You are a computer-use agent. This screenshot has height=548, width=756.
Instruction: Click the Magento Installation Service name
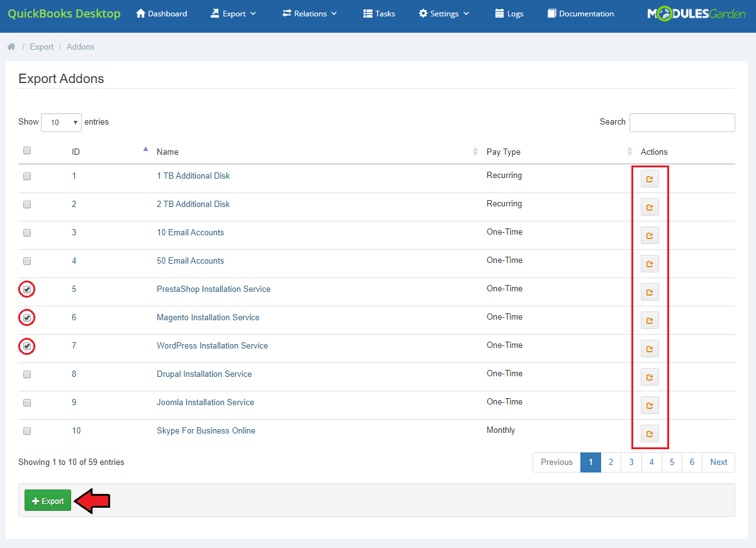tap(208, 317)
